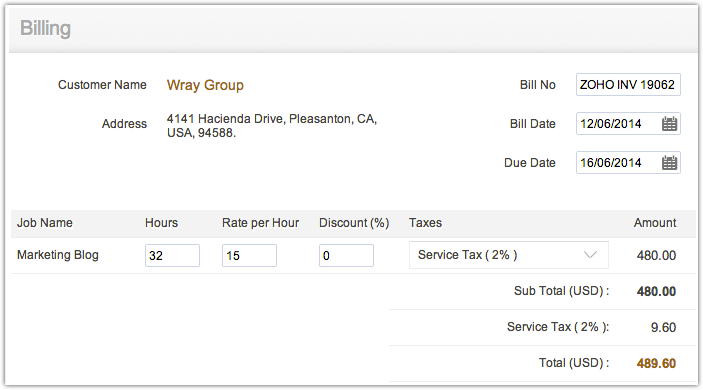The image size is (703, 390).
Task: Select the Hours field showing 32
Action: 172,256
